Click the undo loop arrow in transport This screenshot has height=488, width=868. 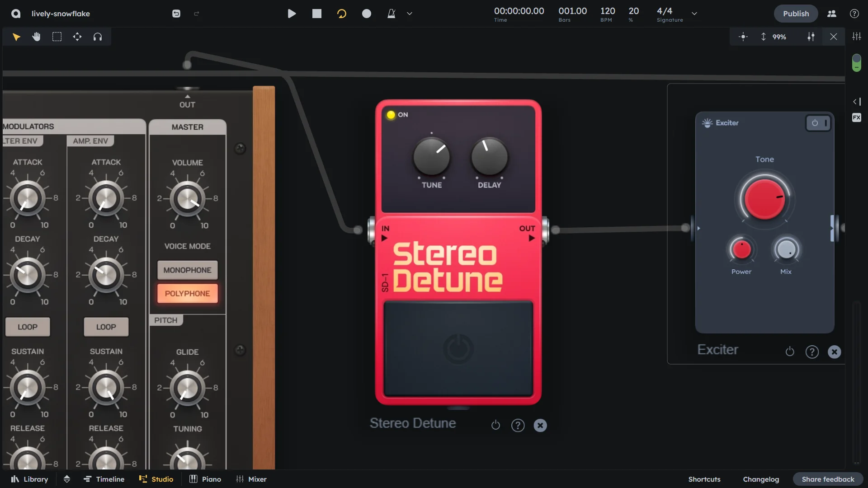(x=341, y=14)
